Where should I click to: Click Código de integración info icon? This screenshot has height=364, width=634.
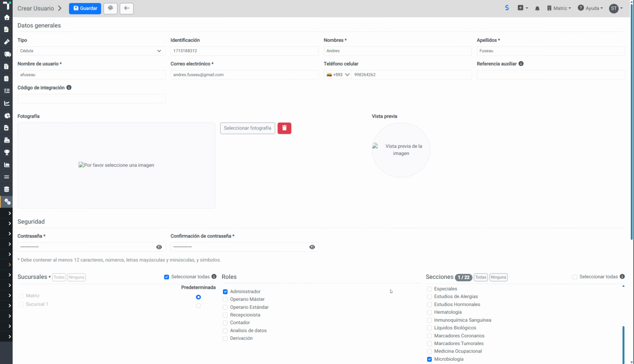(69, 88)
